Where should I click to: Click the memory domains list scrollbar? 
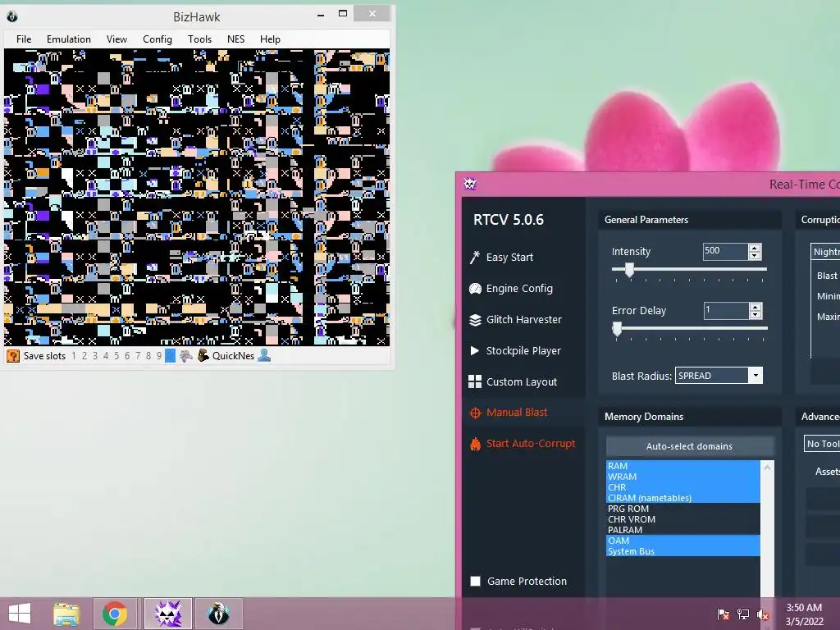(x=767, y=531)
